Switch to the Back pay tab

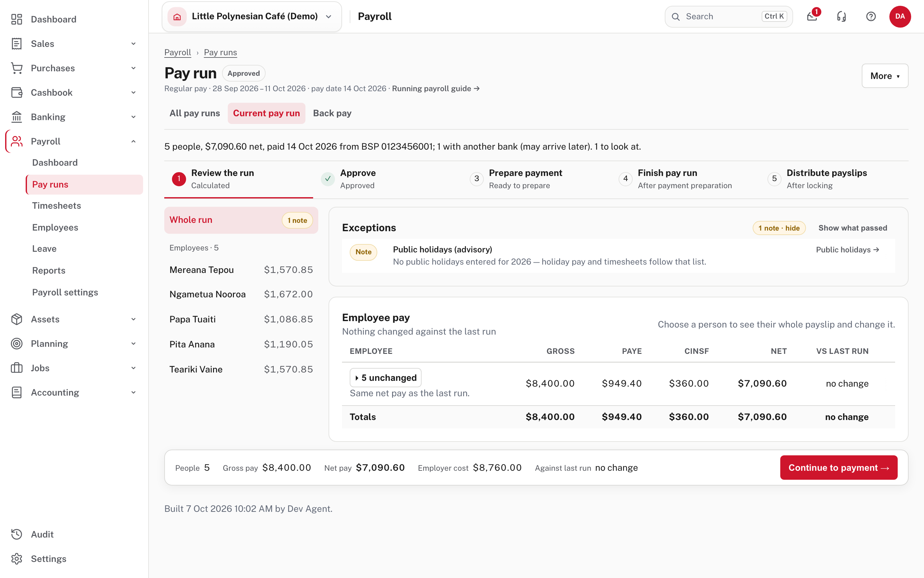(x=332, y=113)
